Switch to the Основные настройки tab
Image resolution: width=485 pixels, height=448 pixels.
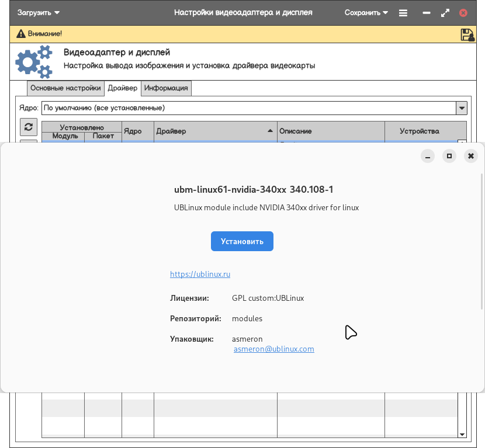(x=65, y=88)
